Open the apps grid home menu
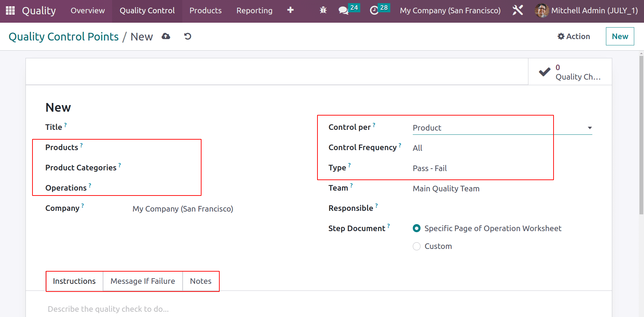 (10, 10)
